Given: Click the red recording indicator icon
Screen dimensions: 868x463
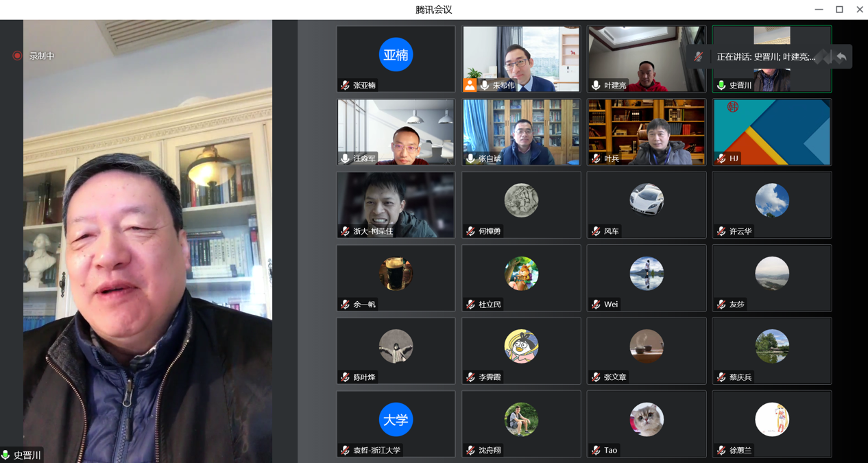Looking at the screenshot, I should coord(17,56).
